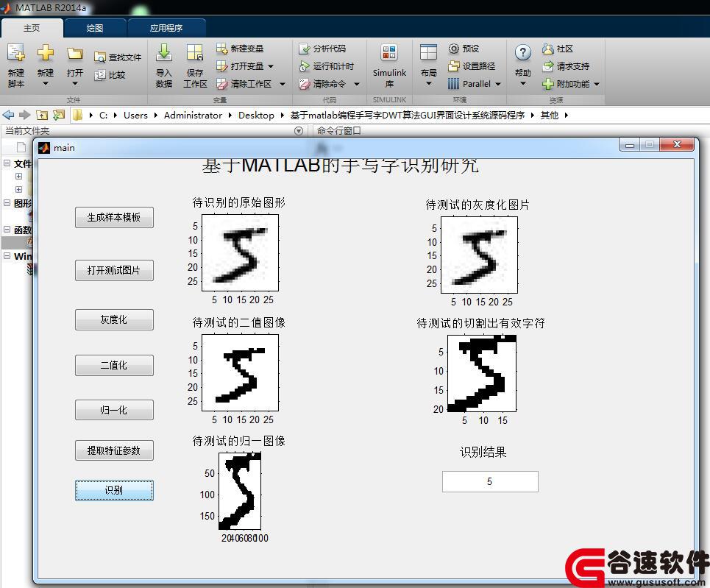Click Analyze Code (分析代码)

click(x=322, y=48)
